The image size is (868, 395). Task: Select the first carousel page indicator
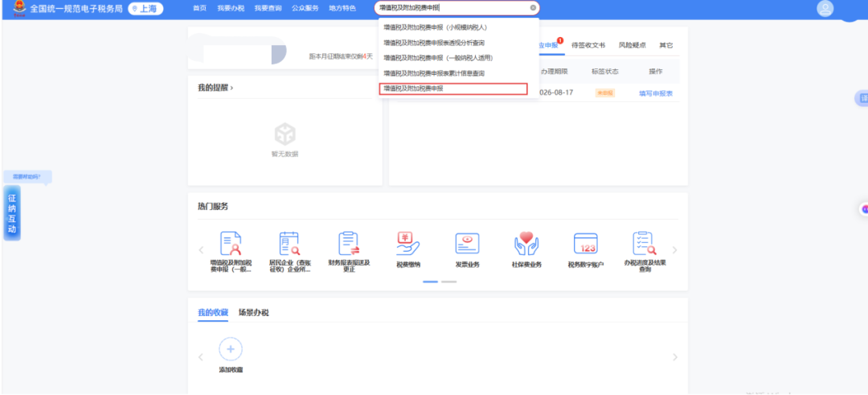[430, 282]
